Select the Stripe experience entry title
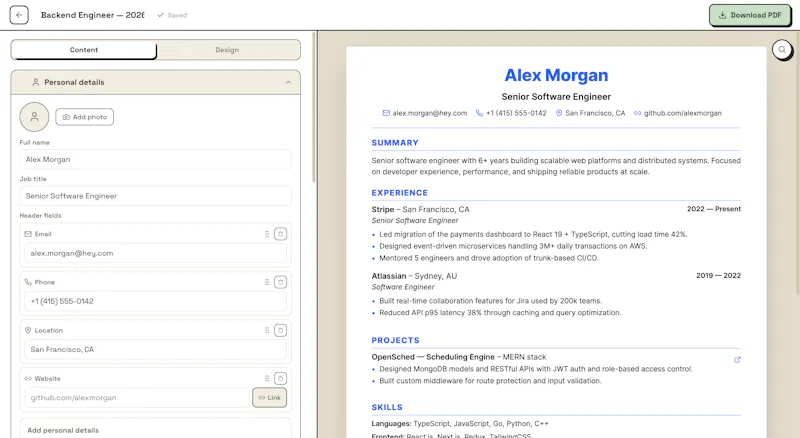 (x=383, y=209)
